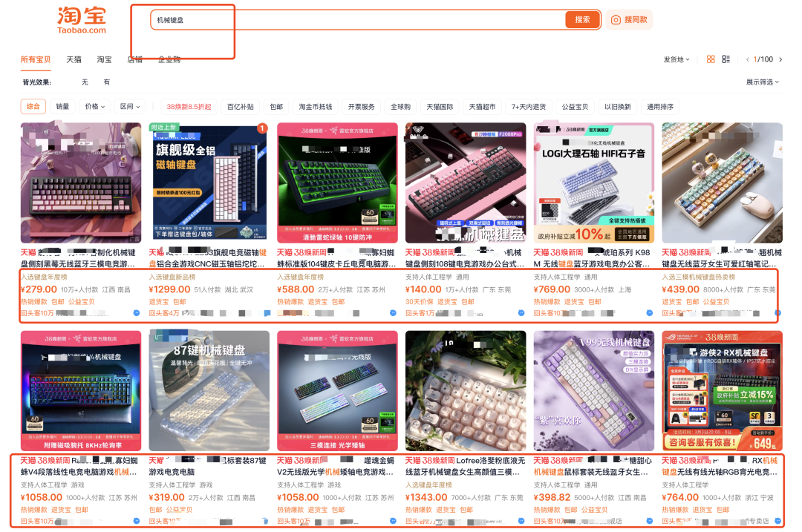This screenshot has height=532, width=802.
Task: Click the camera icon in 搜同款
Action: tap(616, 19)
